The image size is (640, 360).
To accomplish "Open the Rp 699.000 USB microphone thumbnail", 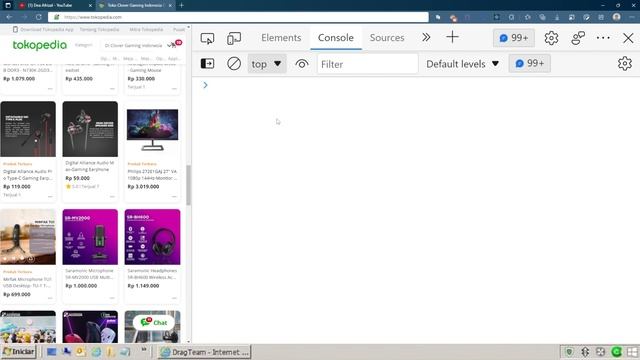I will (x=28, y=237).
